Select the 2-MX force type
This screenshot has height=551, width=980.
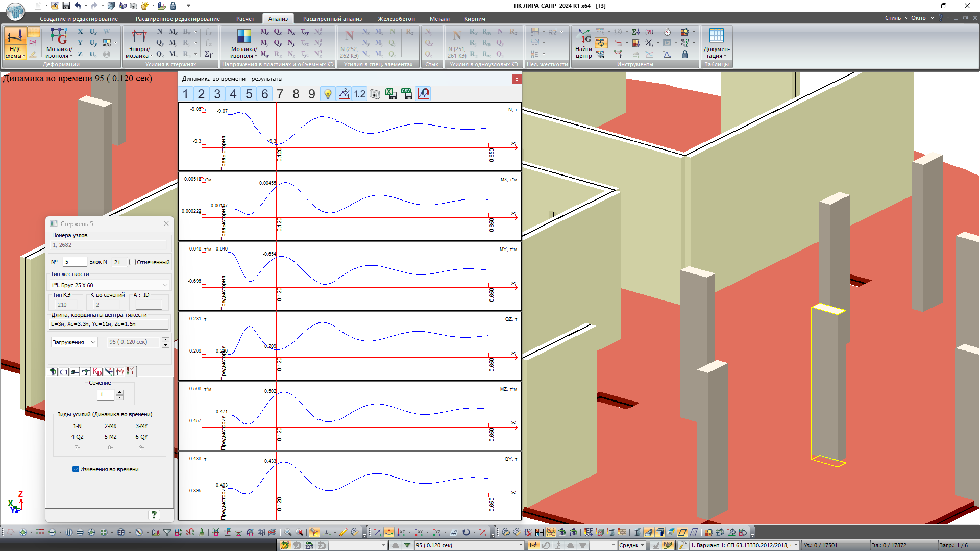[x=111, y=426]
